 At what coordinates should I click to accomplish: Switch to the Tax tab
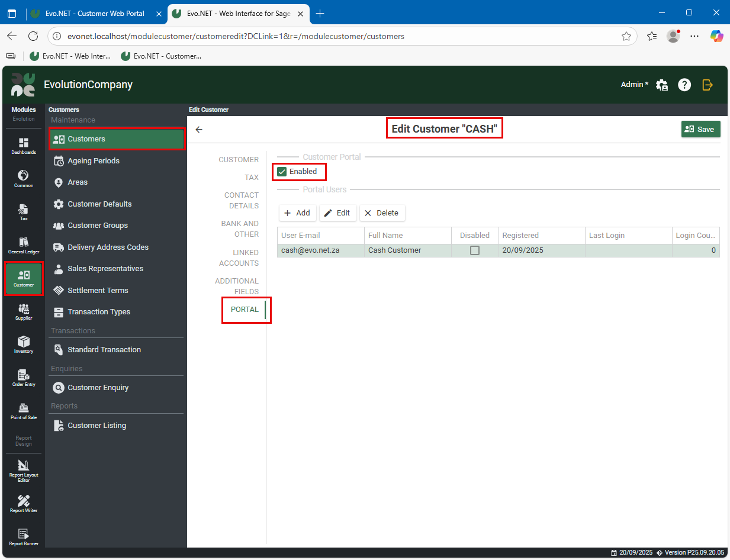point(252,178)
